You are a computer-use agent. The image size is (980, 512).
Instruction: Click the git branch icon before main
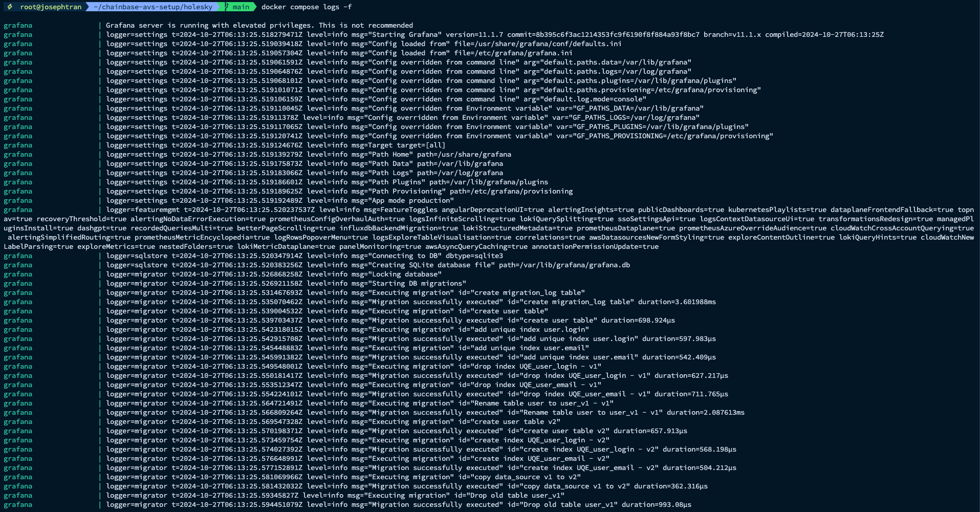(x=227, y=7)
